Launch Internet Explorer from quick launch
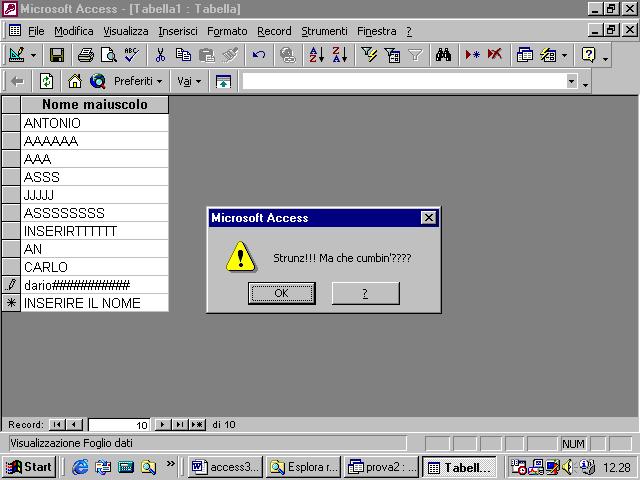This screenshot has width=640, height=480. click(80, 467)
